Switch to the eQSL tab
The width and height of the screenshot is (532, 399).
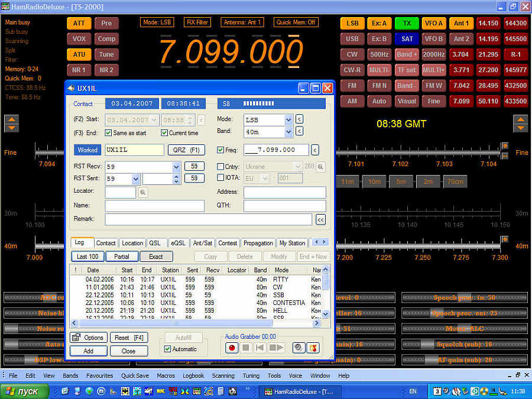point(178,243)
